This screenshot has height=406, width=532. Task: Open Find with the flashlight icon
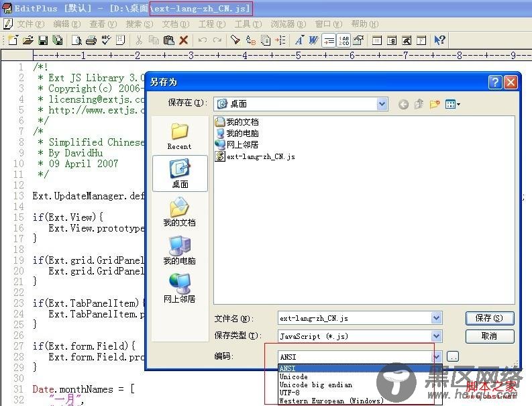pos(235,40)
